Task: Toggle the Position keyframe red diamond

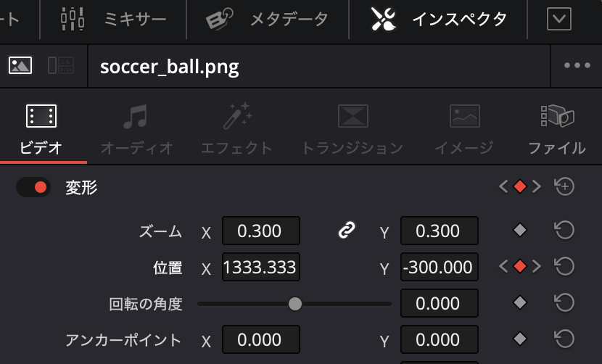Action: (519, 267)
